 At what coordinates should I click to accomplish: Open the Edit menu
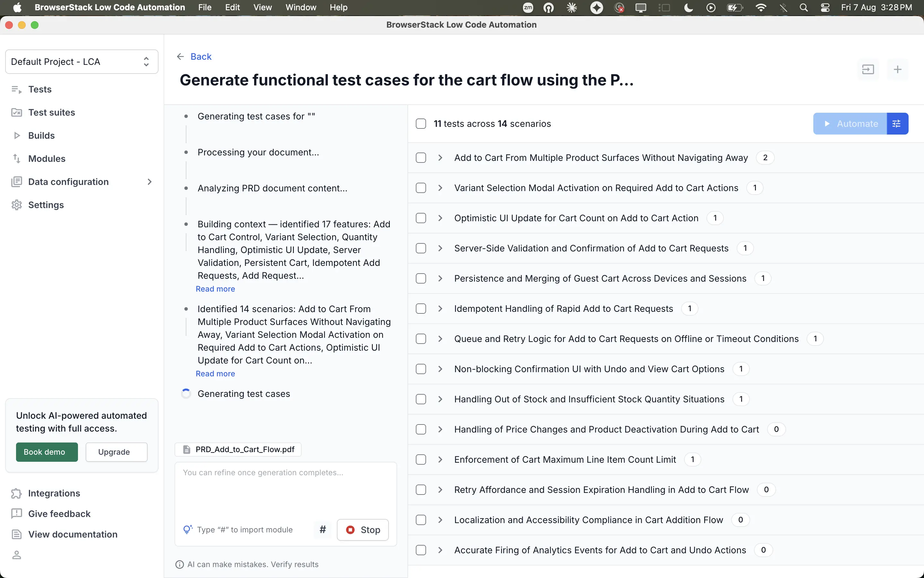point(232,8)
